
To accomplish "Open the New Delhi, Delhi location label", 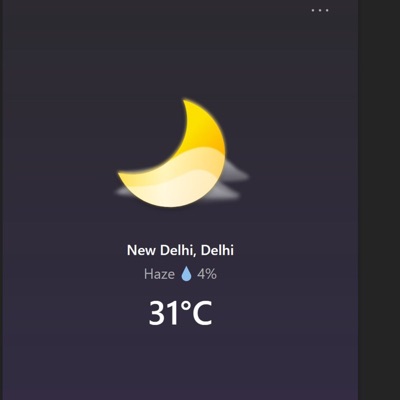I will pyautogui.click(x=180, y=250).
